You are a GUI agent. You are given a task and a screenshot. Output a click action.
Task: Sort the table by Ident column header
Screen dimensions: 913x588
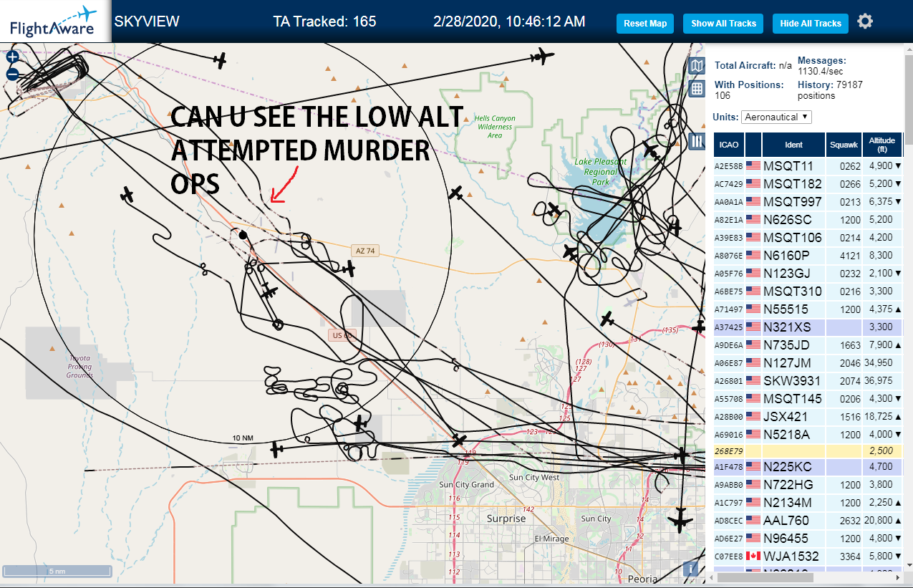tap(793, 145)
